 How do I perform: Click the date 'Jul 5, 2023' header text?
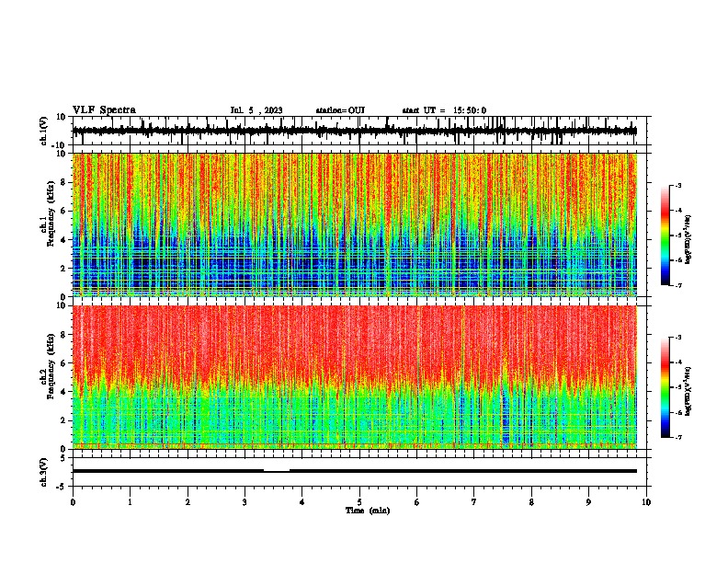256,110
